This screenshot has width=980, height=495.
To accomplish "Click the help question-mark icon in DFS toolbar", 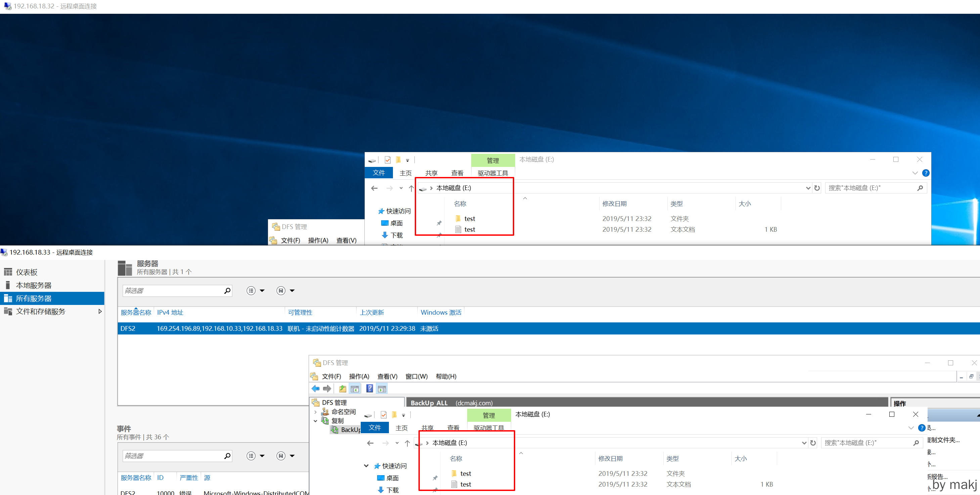I will pos(369,389).
